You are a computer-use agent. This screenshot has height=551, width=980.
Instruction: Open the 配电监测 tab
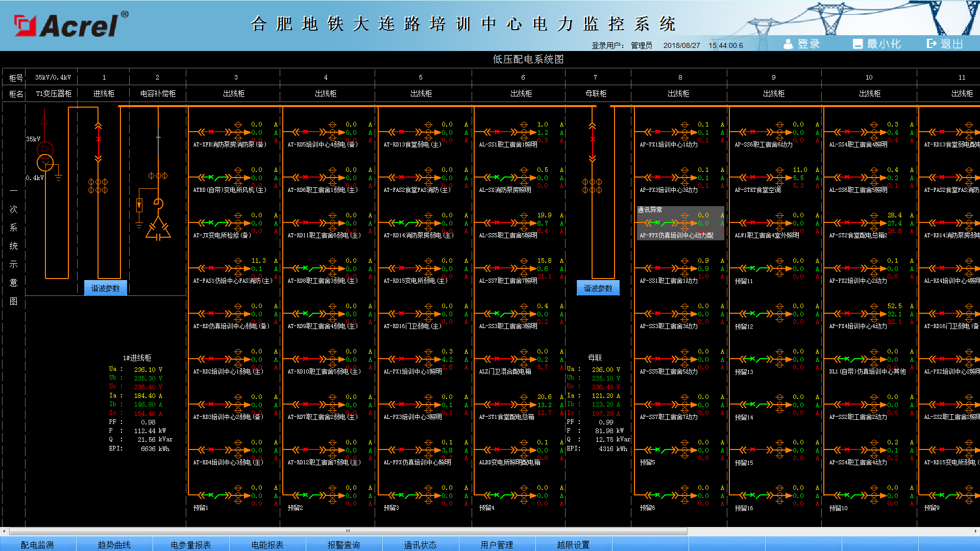pos(38,544)
